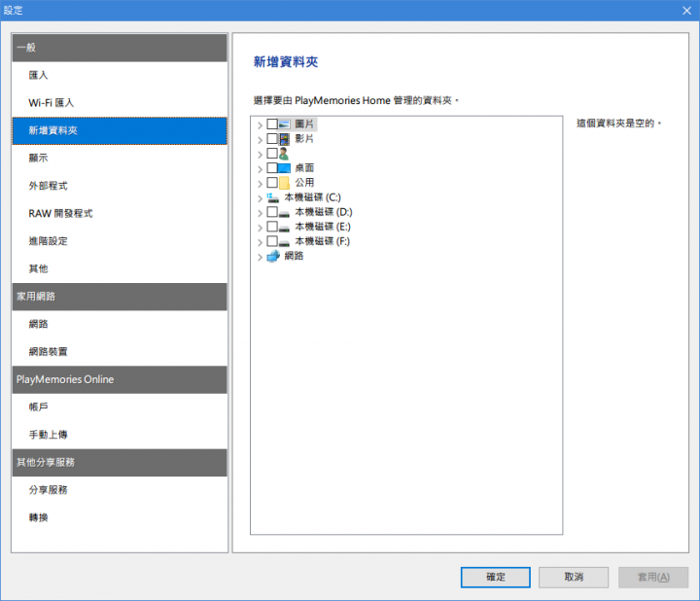Select the 桌面 tree label
This screenshot has width=700, height=601.
pyautogui.click(x=304, y=168)
